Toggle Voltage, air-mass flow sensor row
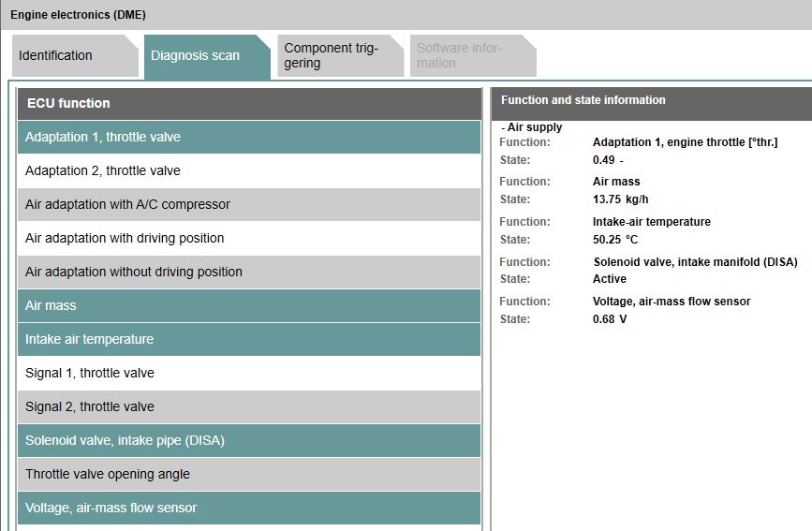Image resolution: width=812 pixels, height=531 pixels. tap(248, 508)
